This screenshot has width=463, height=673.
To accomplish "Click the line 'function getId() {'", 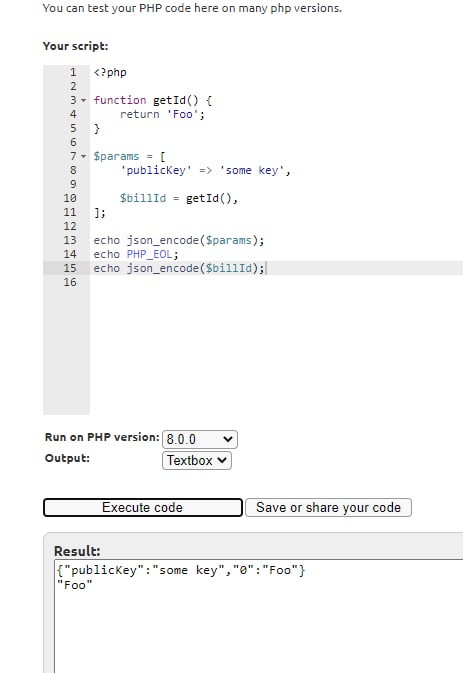I will (x=153, y=100).
